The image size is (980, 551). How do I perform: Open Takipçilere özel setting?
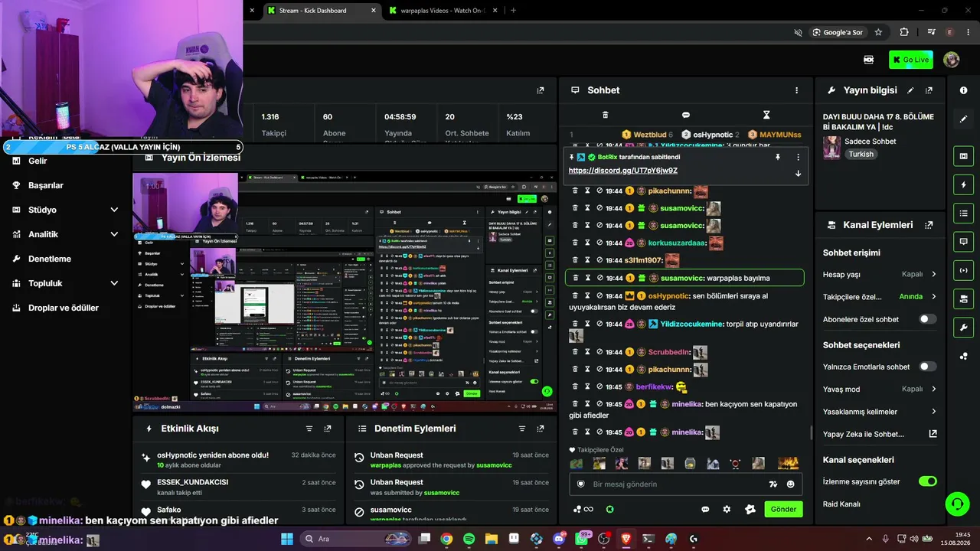[880, 297]
